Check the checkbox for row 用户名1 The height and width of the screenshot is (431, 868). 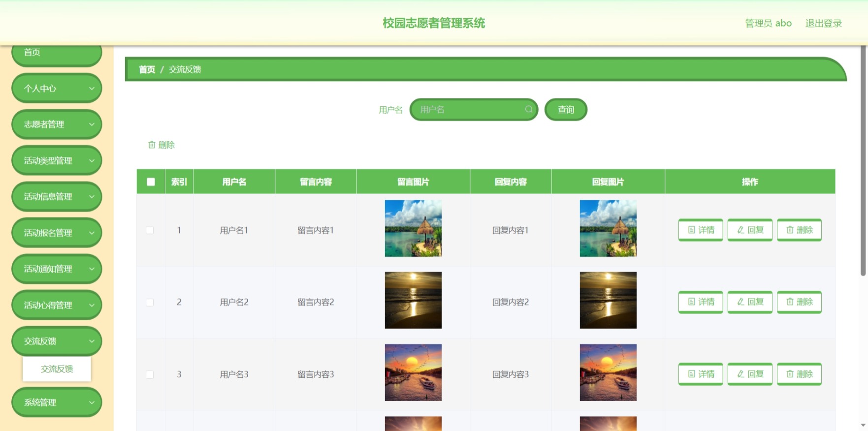coord(150,230)
